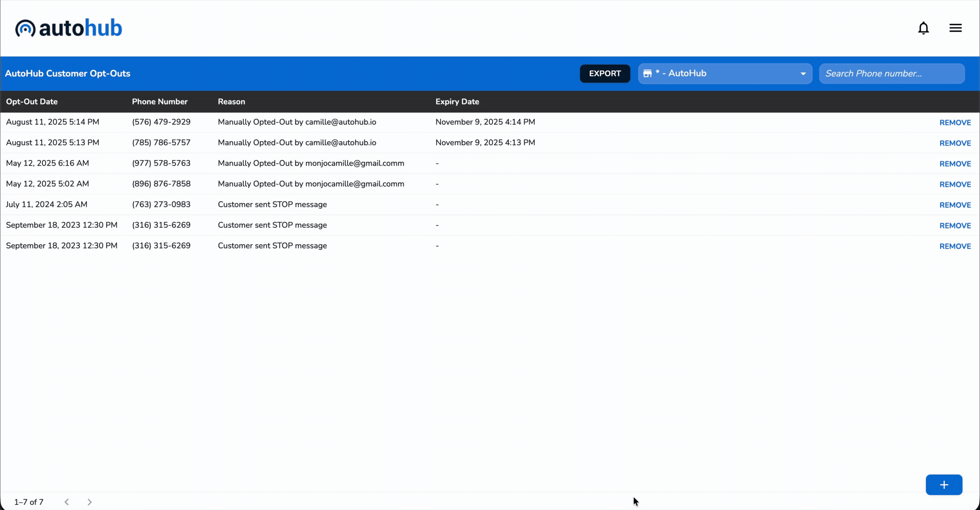Click the Phone Number column header
Screen dimensions: 980x510
tap(160, 101)
